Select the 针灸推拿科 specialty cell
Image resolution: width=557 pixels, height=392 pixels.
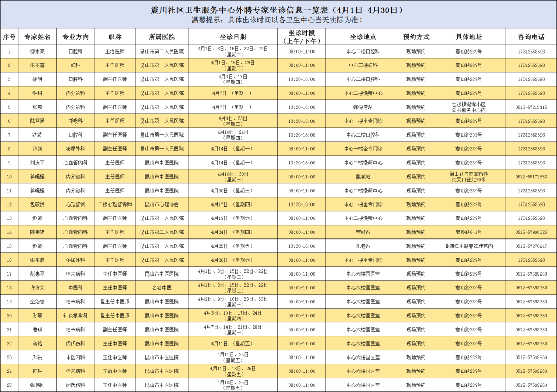pyautogui.click(x=75, y=316)
